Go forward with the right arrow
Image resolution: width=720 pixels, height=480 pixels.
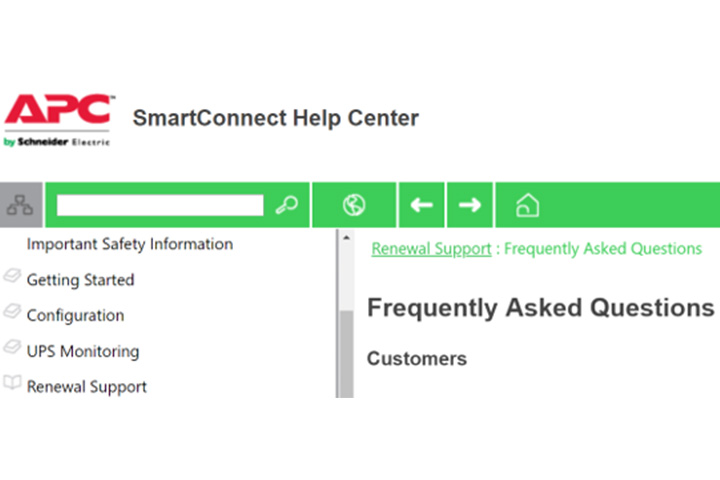[x=470, y=206]
